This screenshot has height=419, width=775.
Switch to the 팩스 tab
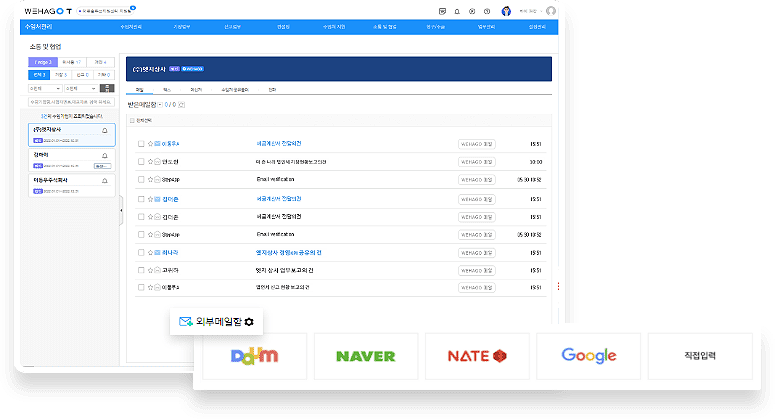pos(167,90)
